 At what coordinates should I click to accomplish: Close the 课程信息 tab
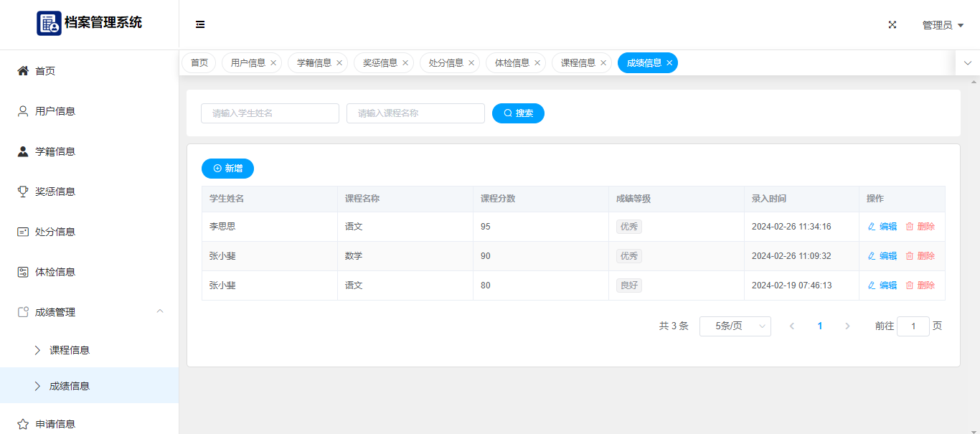[x=603, y=63]
